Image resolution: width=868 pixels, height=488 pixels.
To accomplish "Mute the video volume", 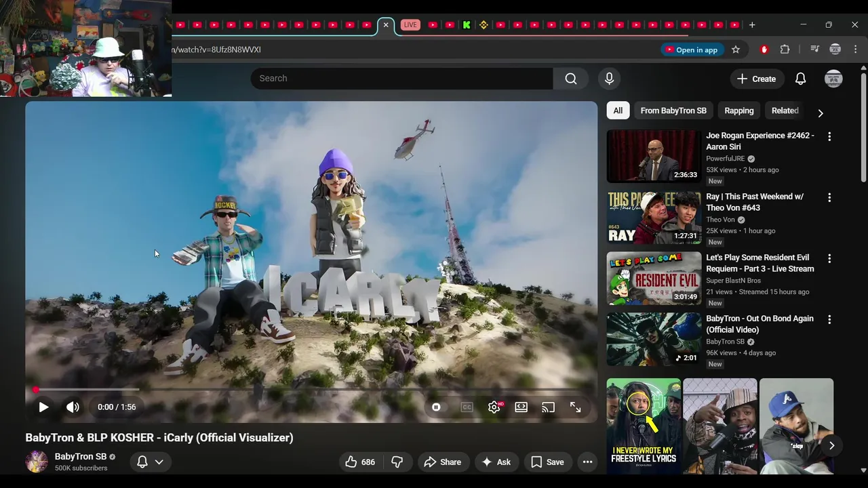I will [x=73, y=407].
